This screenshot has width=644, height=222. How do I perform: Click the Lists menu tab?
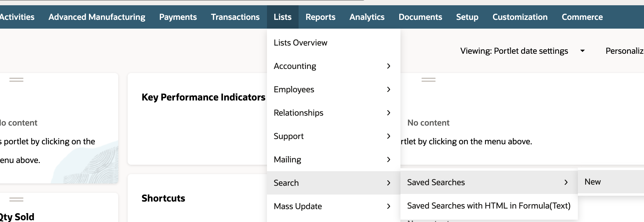pyautogui.click(x=283, y=17)
